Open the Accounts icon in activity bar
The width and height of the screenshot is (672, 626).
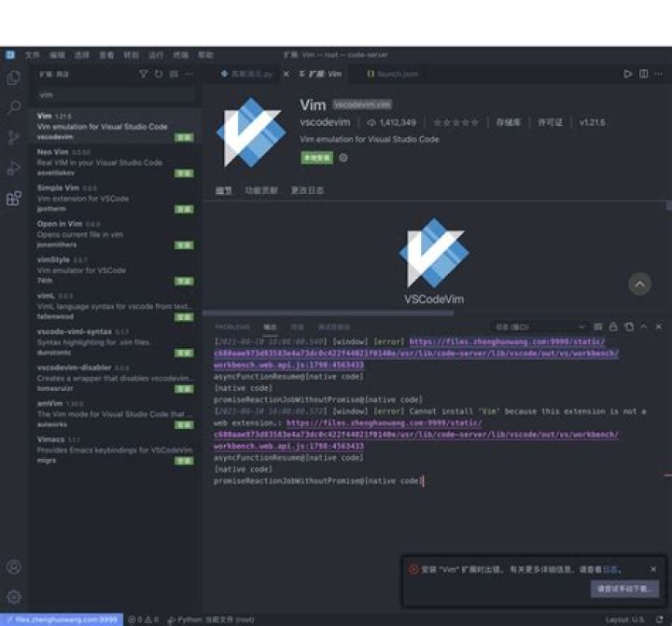14,567
